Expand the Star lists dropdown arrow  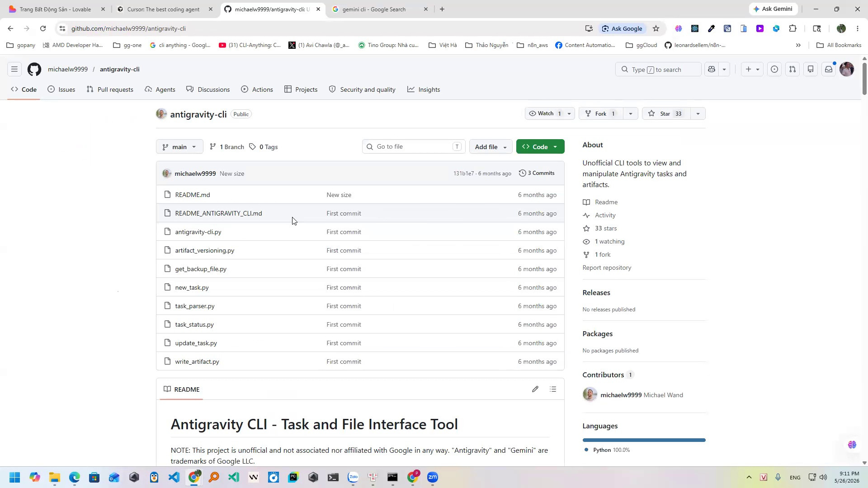(698, 114)
